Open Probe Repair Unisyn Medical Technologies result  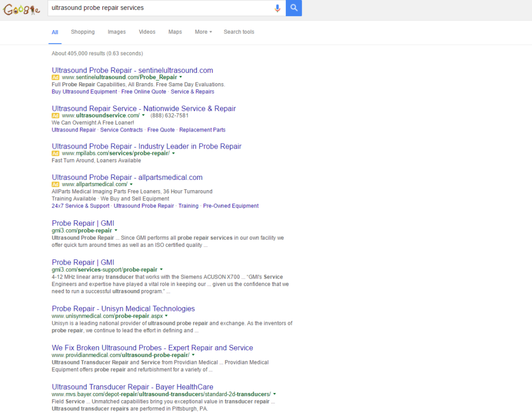tap(124, 309)
